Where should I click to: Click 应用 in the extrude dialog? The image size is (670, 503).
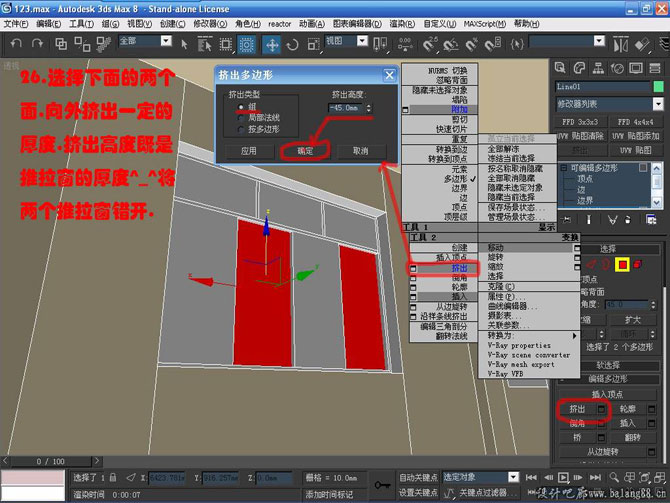tap(249, 151)
